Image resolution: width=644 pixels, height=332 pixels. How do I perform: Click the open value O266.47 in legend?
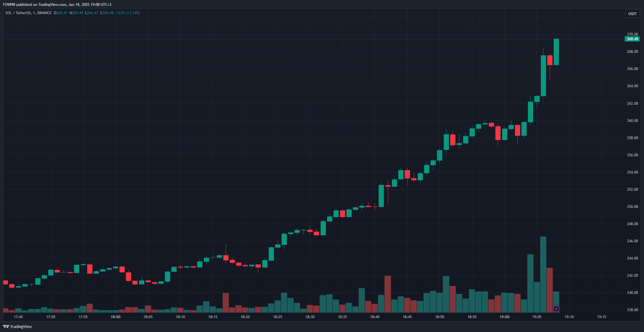[x=61, y=13]
